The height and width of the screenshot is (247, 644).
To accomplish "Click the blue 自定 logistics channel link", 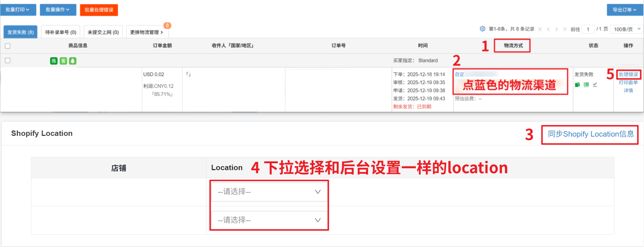I will pyautogui.click(x=459, y=74).
